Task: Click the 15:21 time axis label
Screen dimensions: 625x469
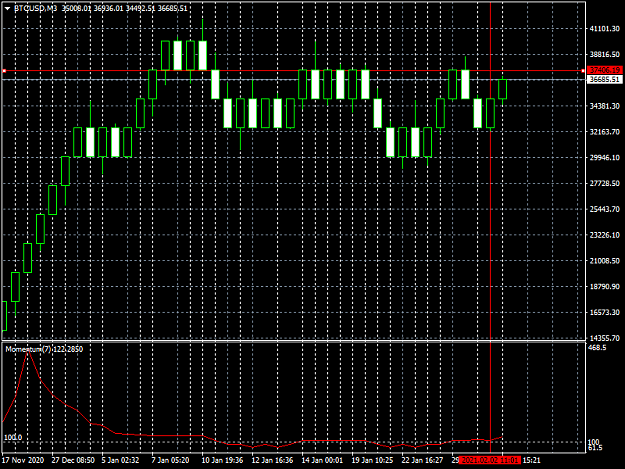Action: pos(531,460)
